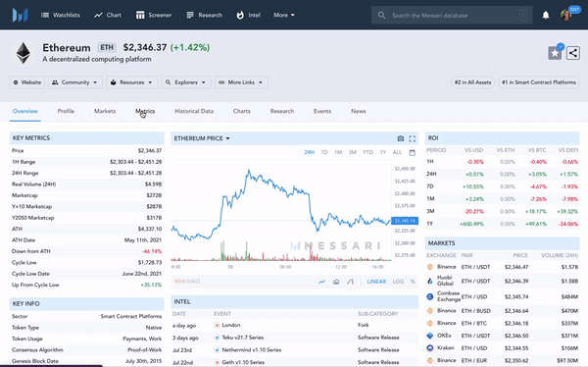Click the Ethereum diamond logo
This screenshot has width=588, height=367.
coord(23,53)
